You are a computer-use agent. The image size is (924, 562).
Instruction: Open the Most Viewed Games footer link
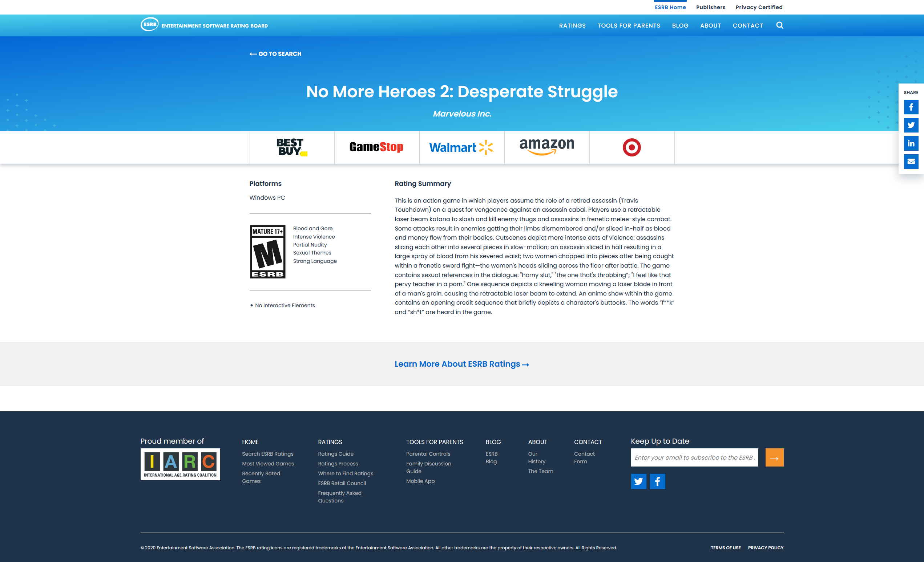pos(268,464)
